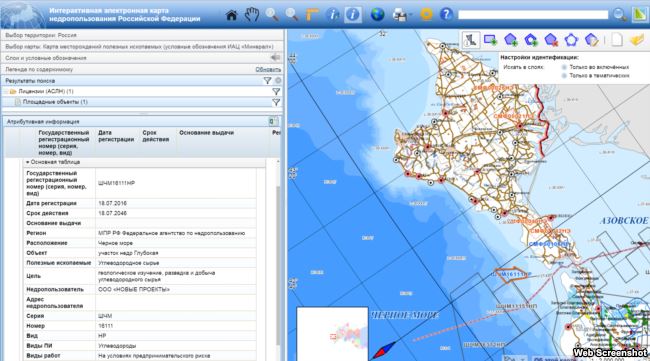Click the 'Обновить' link
Image resolution: width=650 pixels, height=361 pixels.
[x=268, y=70]
